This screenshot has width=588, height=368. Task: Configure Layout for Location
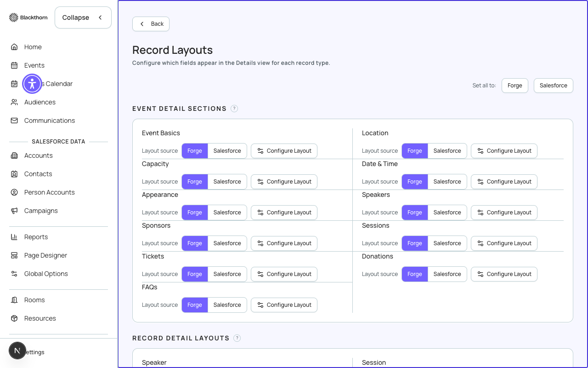[x=504, y=151]
